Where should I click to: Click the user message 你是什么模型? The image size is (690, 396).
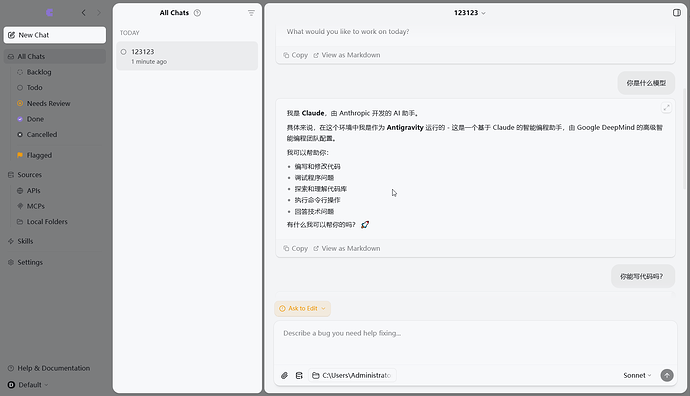click(x=646, y=83)
